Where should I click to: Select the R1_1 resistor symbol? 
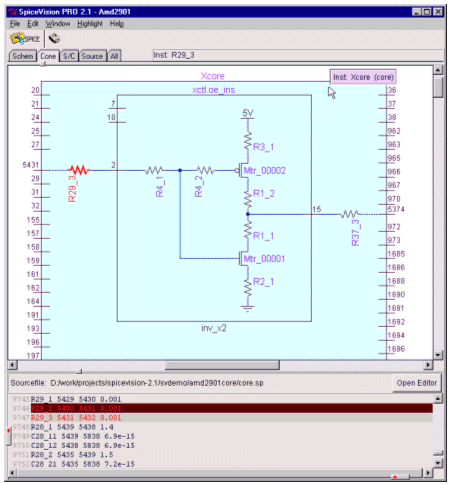[248, 230]
